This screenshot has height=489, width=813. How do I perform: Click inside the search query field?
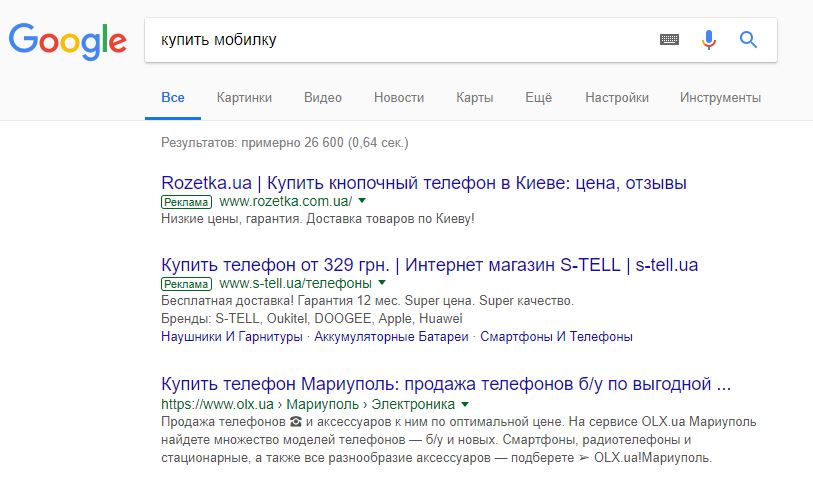point(399,40)
